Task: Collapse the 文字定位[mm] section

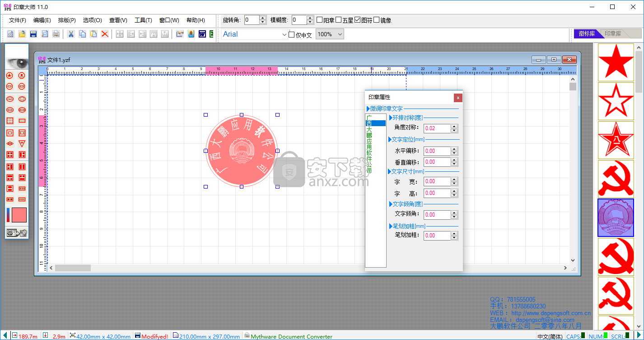Action: pyautogui.click(x=390, y=139)
